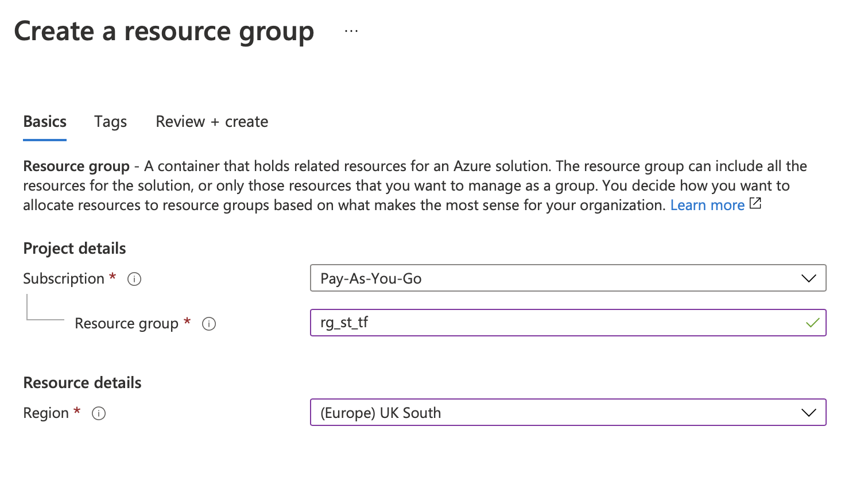
Task: Click the external link icon after Learn more
Action: click(x=755, y=204)
